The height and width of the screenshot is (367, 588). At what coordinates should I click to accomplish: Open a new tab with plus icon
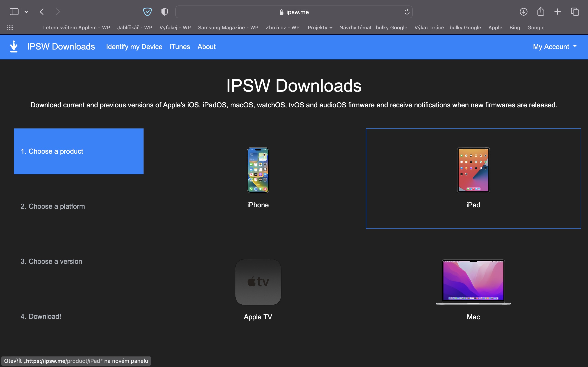(557, 12)
